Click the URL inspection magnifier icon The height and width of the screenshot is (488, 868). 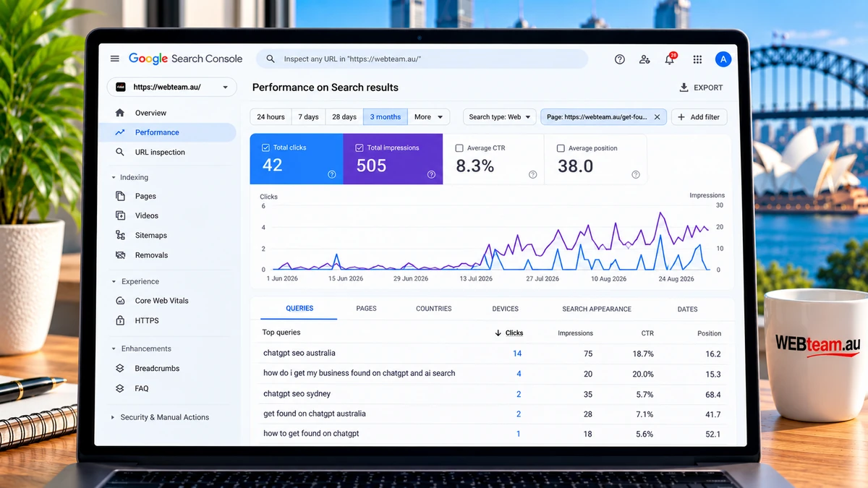(120, 152)
